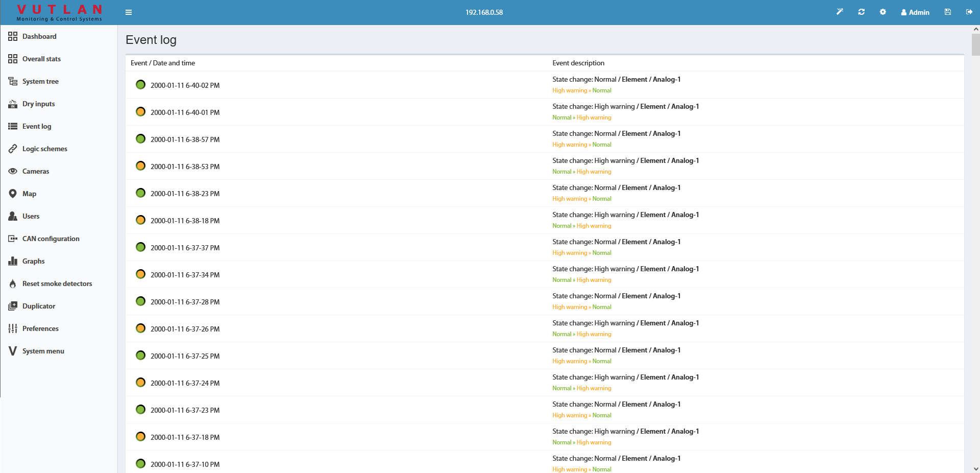Go to the Graphs page
This screenshot has width=980, height=473.
pos(34,261)
